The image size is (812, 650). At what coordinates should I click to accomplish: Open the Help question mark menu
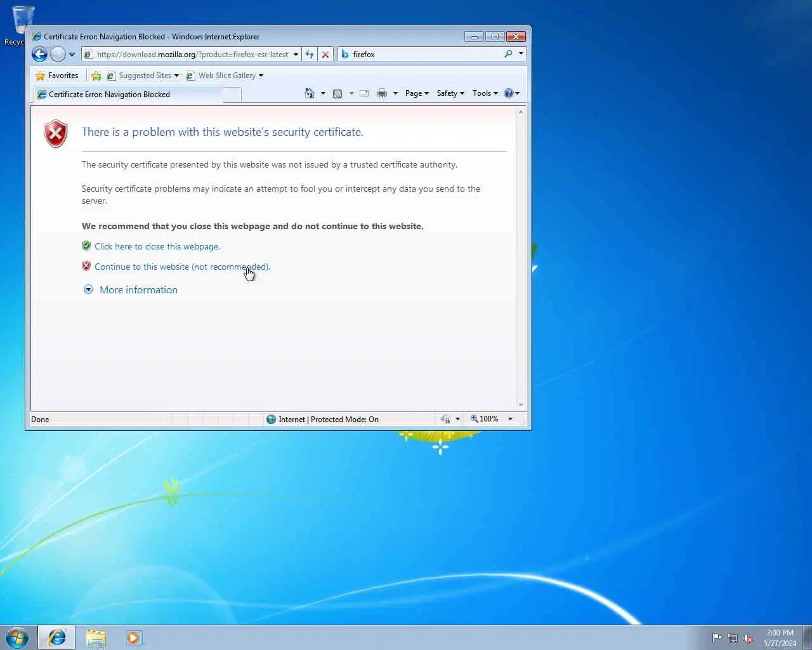[511, 93]
